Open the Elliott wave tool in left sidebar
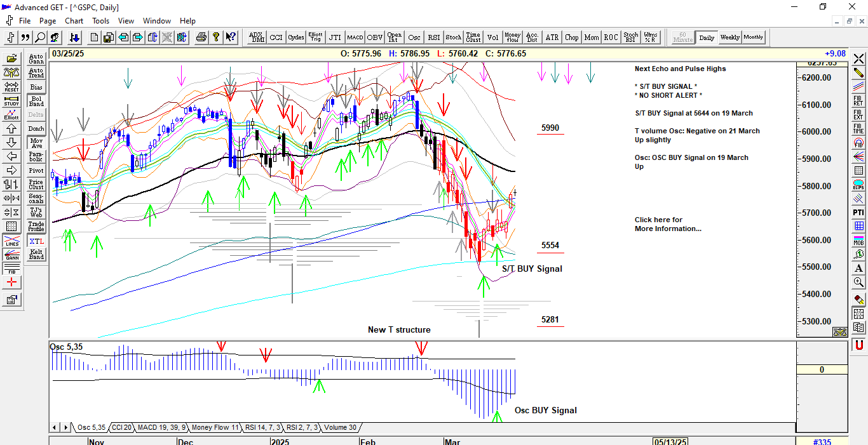Image resolution: width=868 pixels, height=445 pixels. 11,115
